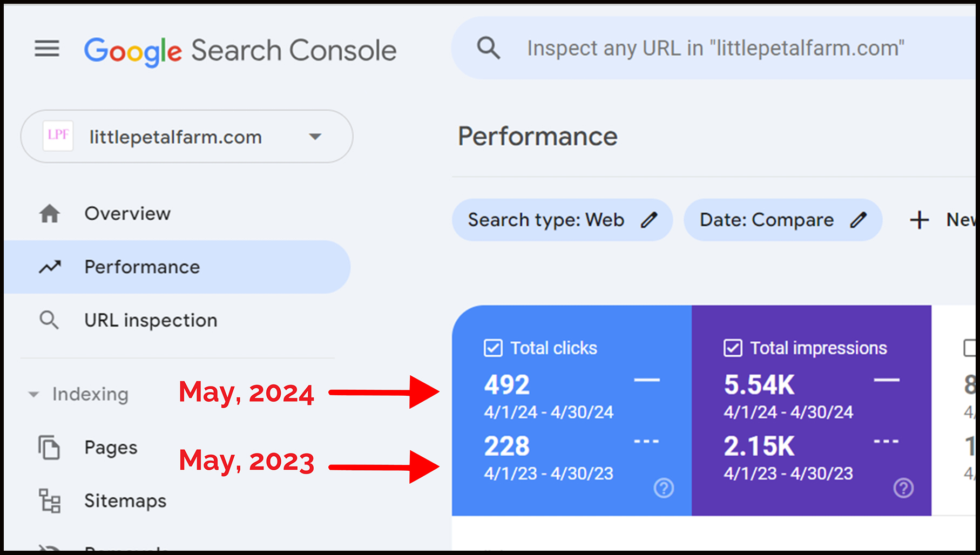
Task: Click the Overview home icon
Action: point(50,214)
